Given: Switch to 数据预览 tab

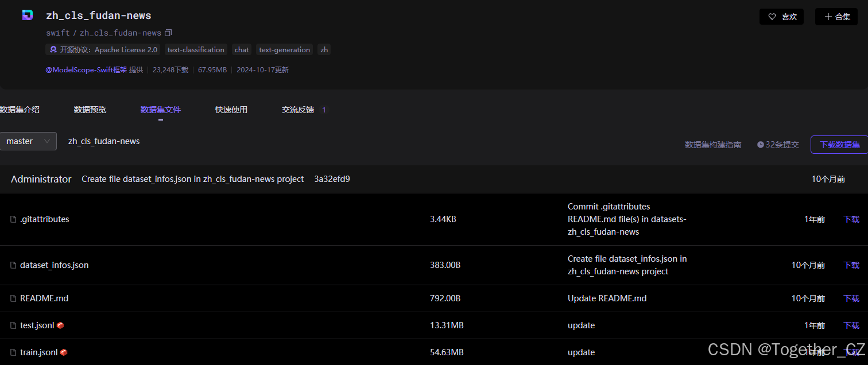Looking at the screenshot, I should pyautogui.click(x=90, y=110).
